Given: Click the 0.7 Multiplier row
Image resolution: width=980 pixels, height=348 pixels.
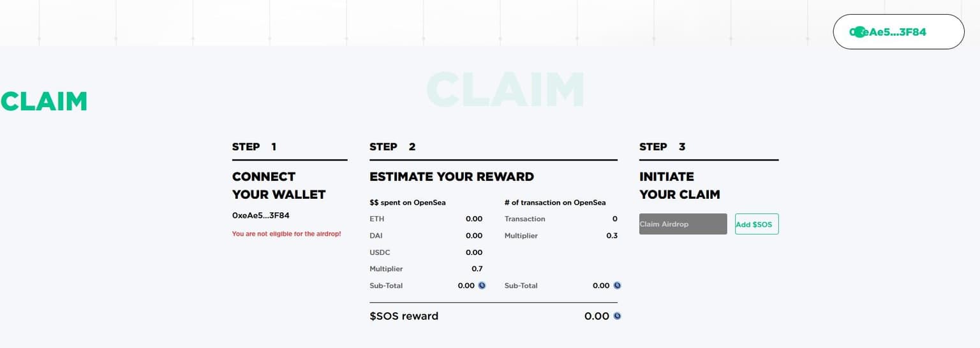Looking at the screenshot, I should (426, 269).
